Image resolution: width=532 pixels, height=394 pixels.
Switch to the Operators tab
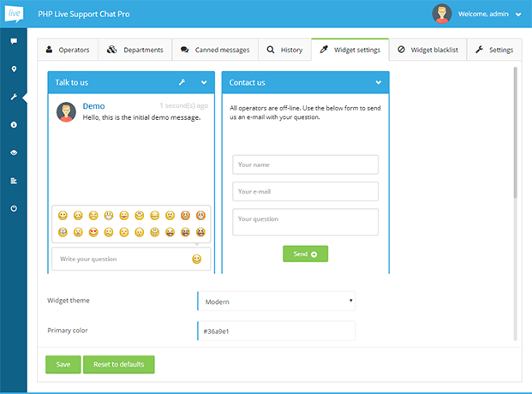pyautogui.click(x=68, y=50)
